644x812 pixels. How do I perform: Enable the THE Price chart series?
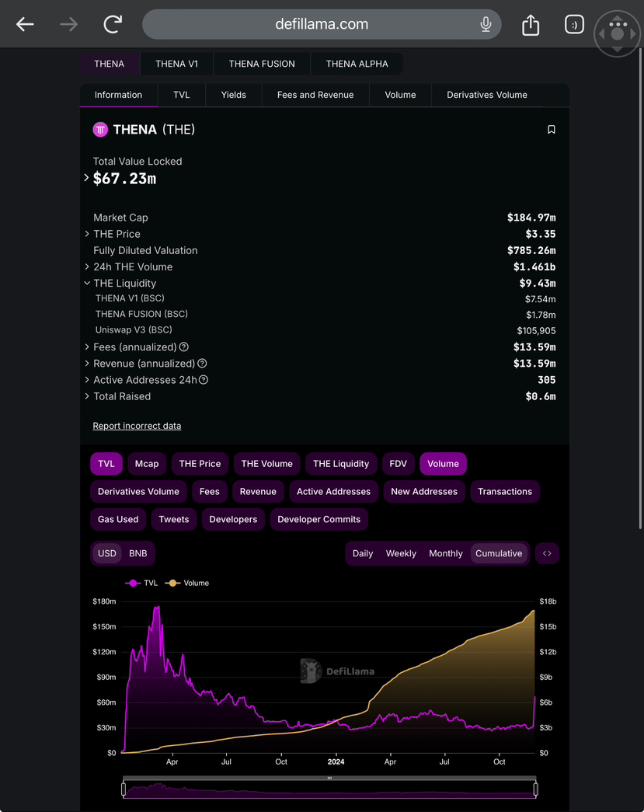[200, 464]
